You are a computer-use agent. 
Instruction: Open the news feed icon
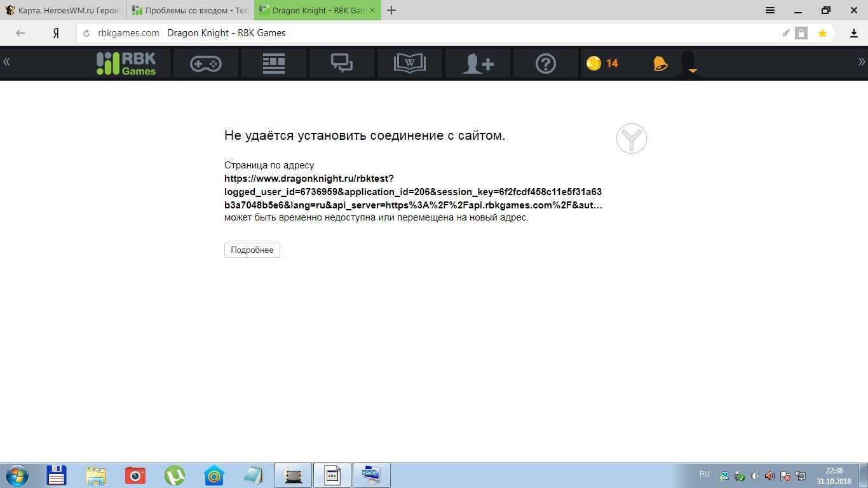click(274, 63)
